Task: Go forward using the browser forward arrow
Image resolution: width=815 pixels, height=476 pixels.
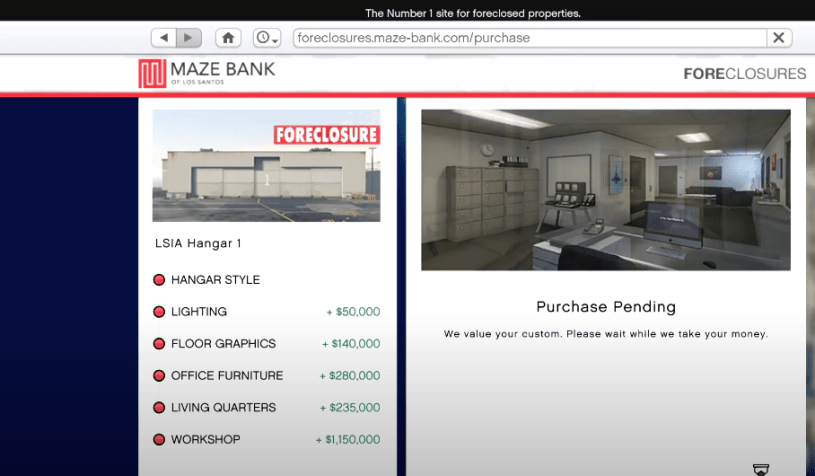Action: click(x=189, y=37)
